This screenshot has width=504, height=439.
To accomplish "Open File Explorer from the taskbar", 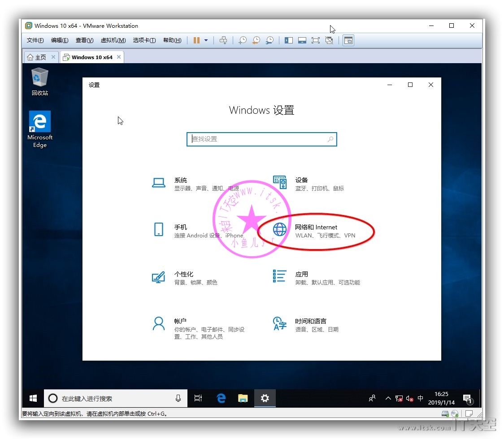I will click(x=243, y=398).
